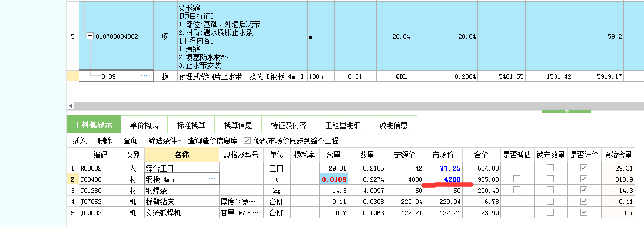
Task: Select the R00002 code cell
Action: (x=100, y=168)
